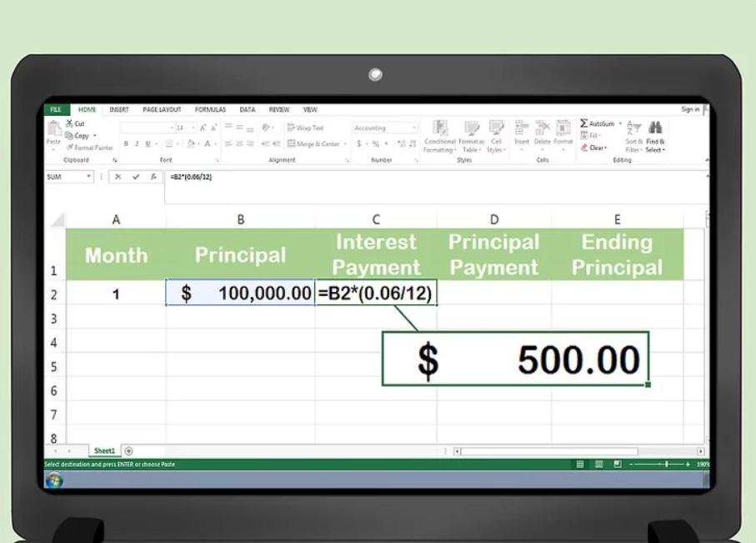Viewport: 756px width, 543px height.
Task: Switch to the VIEW tab
Action: pyautogui.click(x=310, y=109)
